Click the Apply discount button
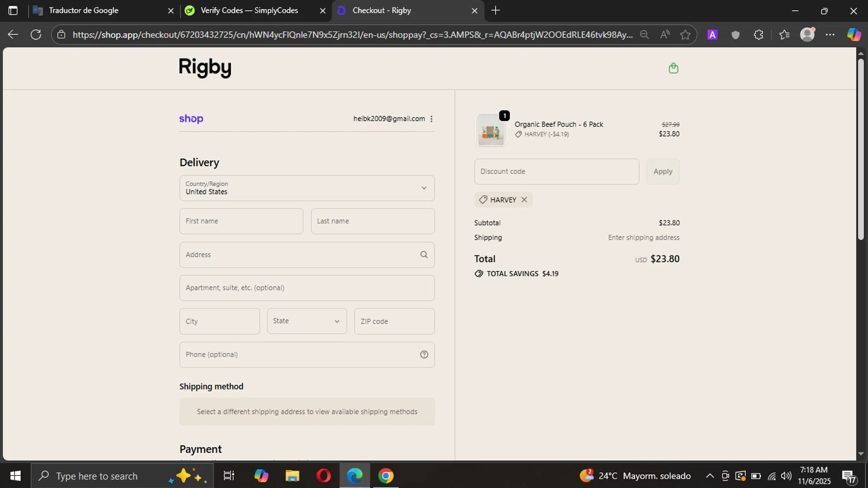 (663, 171)
